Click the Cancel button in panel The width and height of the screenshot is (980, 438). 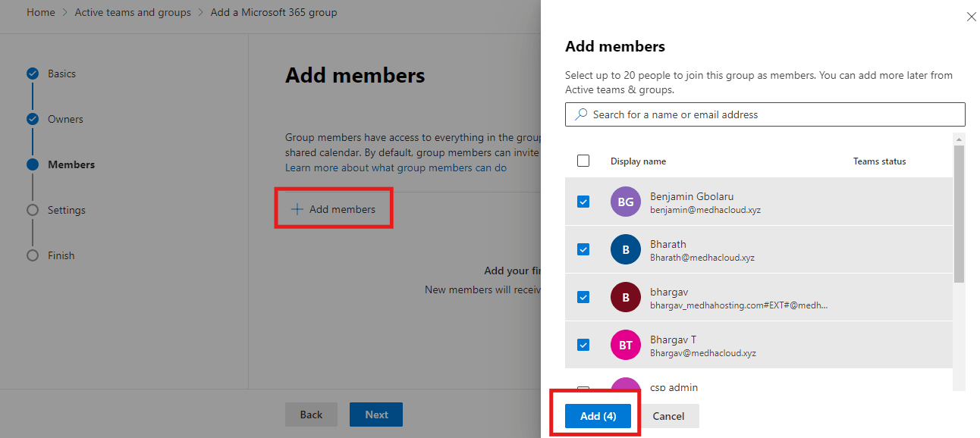(x=668, y=416)
